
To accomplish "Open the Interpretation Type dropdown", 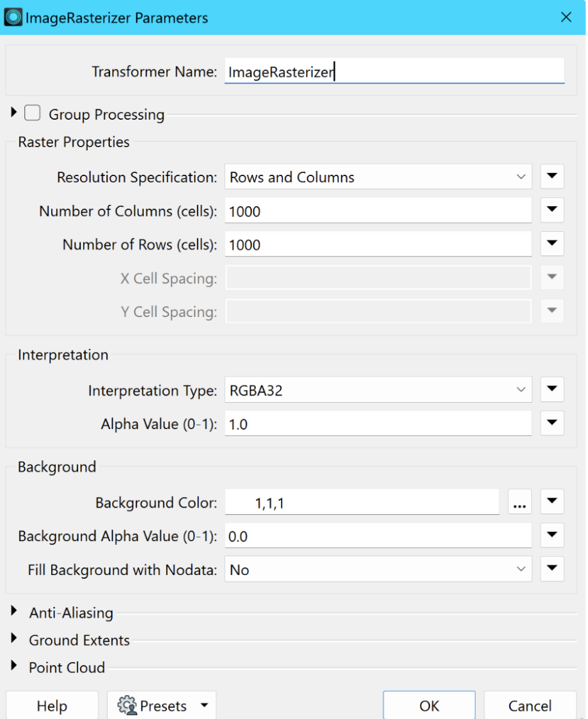I will coord(378,390).
